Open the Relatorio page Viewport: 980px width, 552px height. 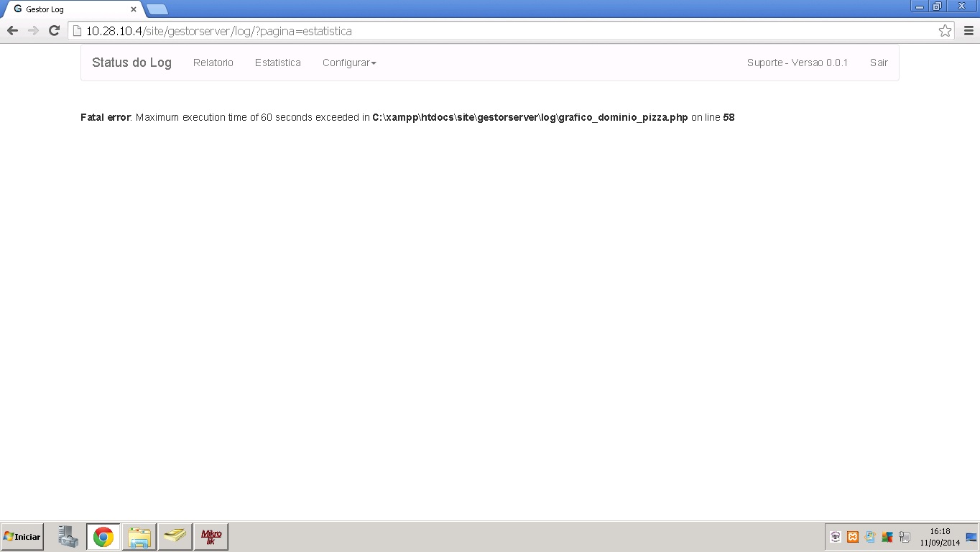coord(213,63)
